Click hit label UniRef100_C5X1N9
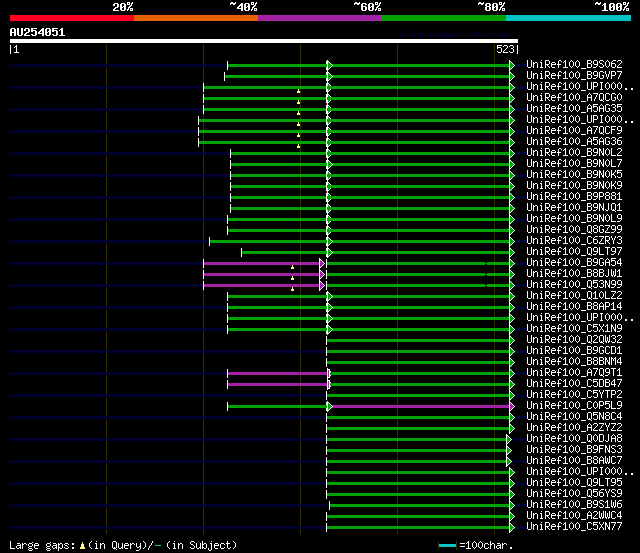This screenshot has height=553, width=640. pyautogui.click(x=574, y=329)
